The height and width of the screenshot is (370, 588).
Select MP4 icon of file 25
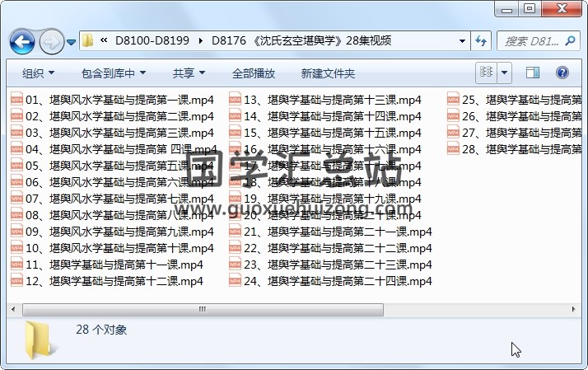click(453, 100)
